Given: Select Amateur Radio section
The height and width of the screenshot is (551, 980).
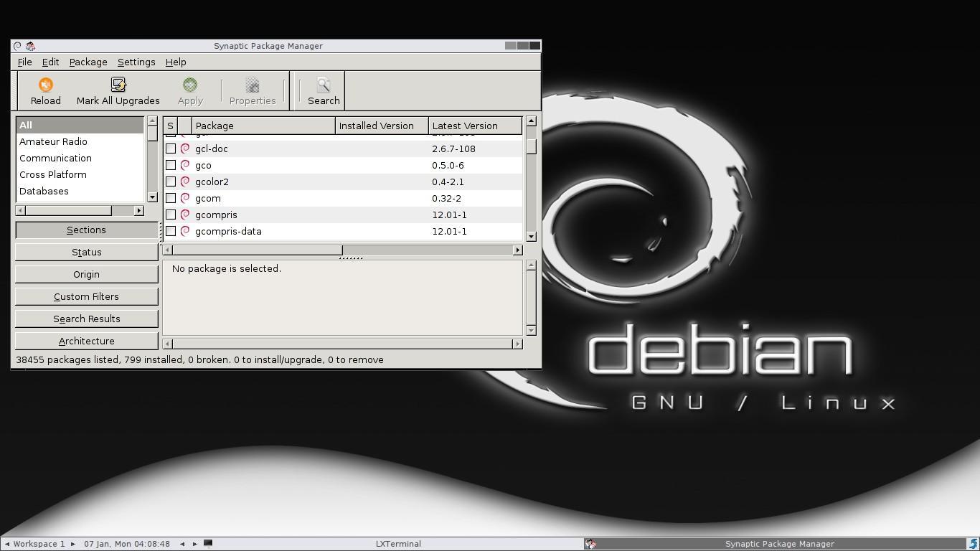Looking at the screenshot, I should pos(80,141).
